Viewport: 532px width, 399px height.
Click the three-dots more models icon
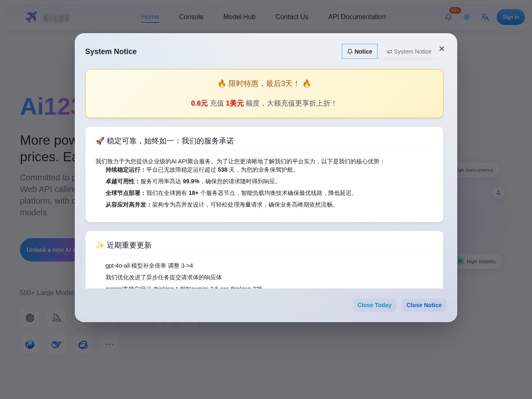click(110, 345)
